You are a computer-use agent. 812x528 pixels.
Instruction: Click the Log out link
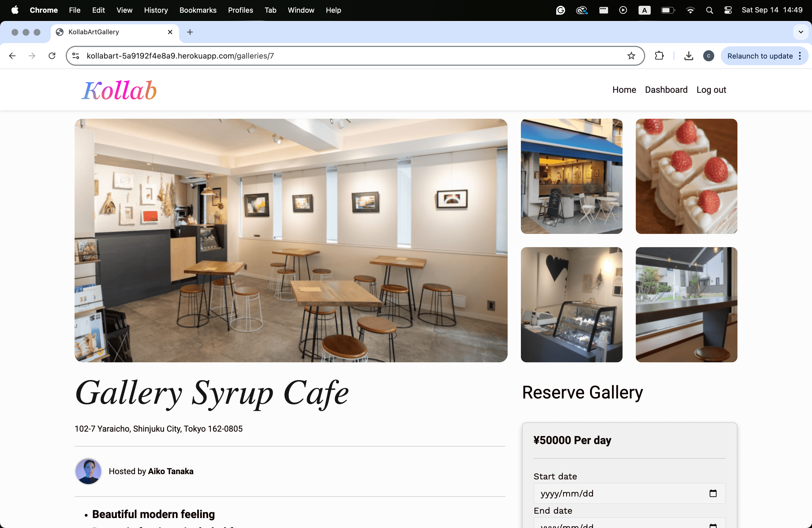point(711,90)
